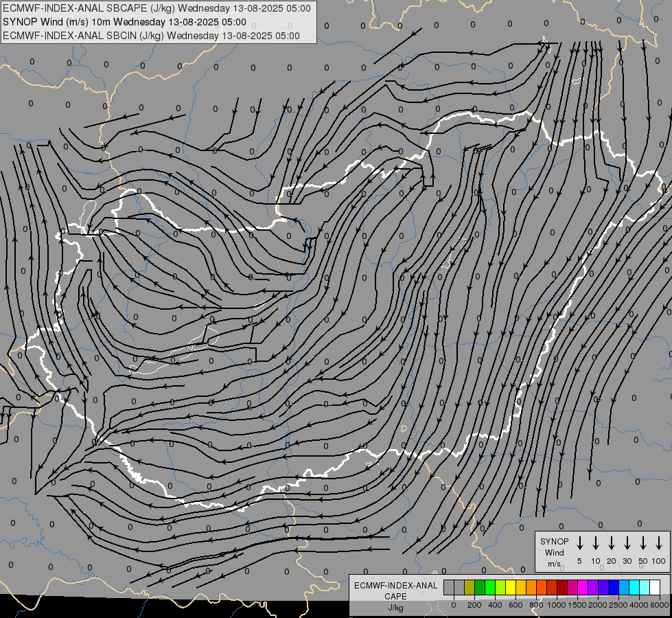672x618 pixels.
Task: Select the amber CAPE swatch above 600
Action: [x=521, y=587]
